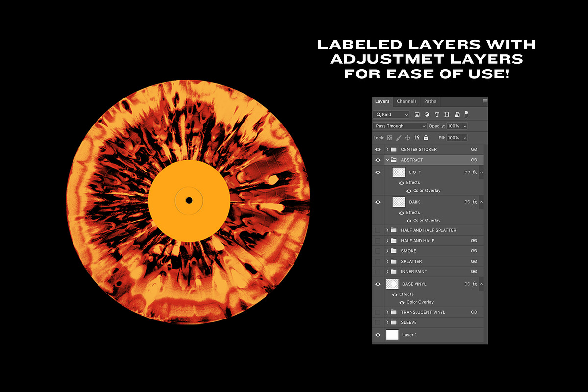
Task: Click link icon on INNER PAINT group
Action: point(474,272)
